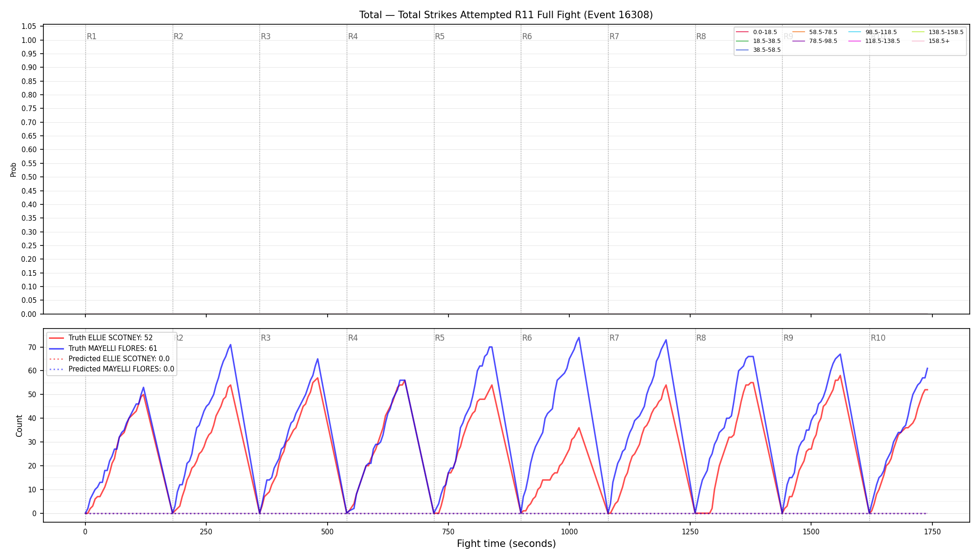The height and width of the screenshot is (560, 980).
Task: Select the R8 round marker in the Prob chart
Action: click(701, 36)
